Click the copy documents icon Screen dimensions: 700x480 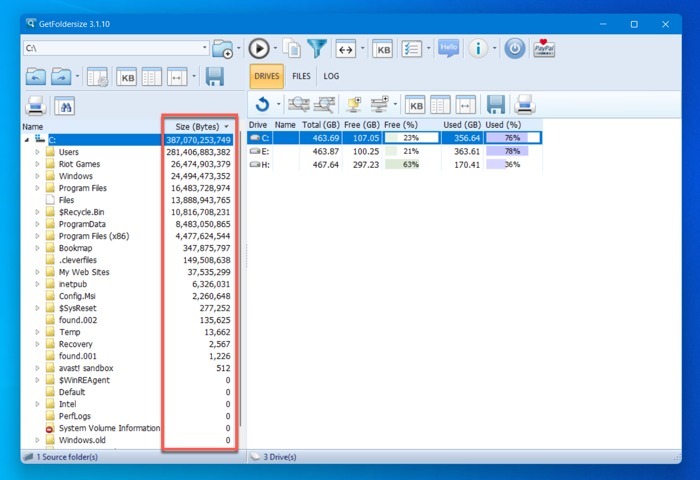(x=292, y=49)
